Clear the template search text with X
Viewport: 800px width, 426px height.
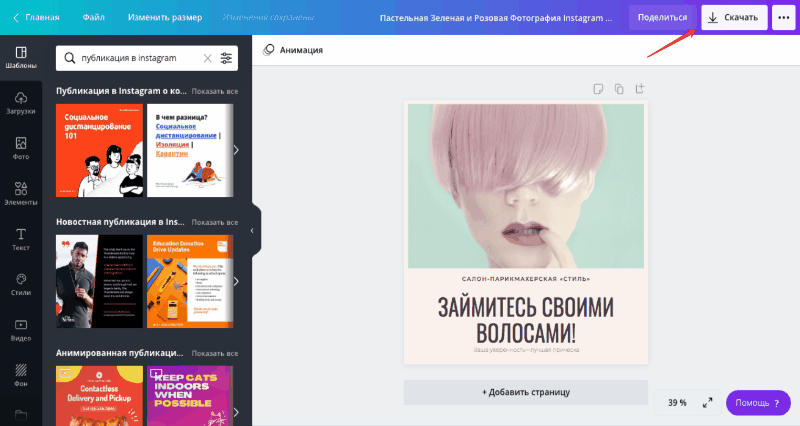[208, 58]
